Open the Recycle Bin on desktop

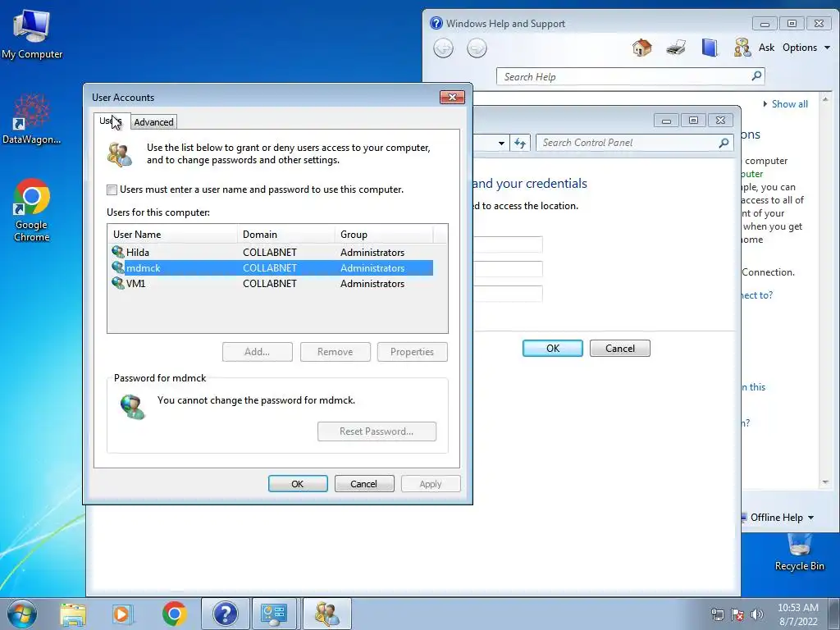coord(799,553)
